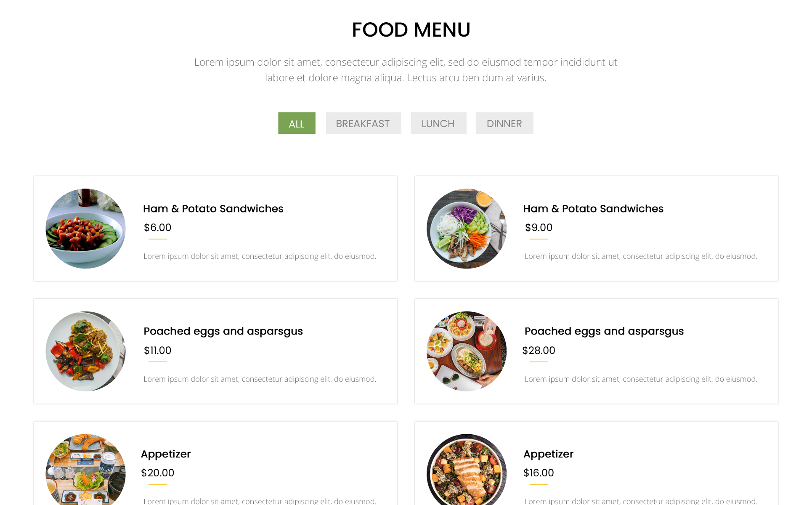This screenshot has height=505, width=812.
Task: Open the chicken grain bowl photo
Action: (x=466, y=469)
